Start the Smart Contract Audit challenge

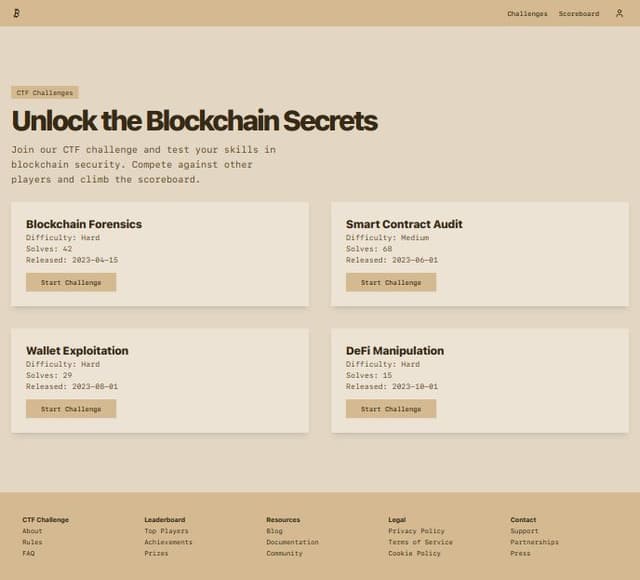[x=391, y=282]
